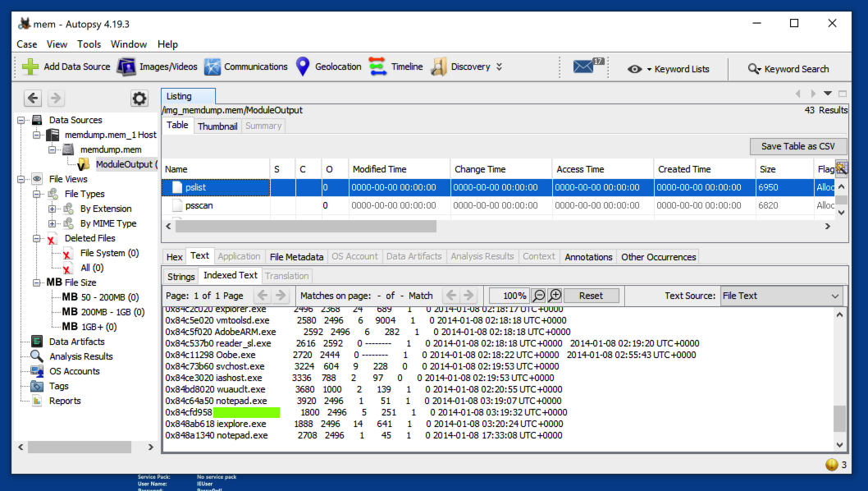Viewport: 868px width, 491px height.
Task: Switch to the File Metadata tab
Action: click(296, 257)
